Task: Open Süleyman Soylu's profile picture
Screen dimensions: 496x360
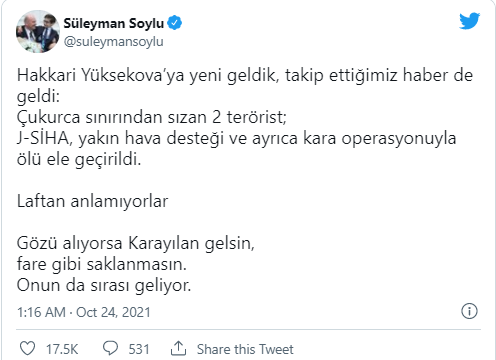Action: pyautogui.click(x=38, y=31)
